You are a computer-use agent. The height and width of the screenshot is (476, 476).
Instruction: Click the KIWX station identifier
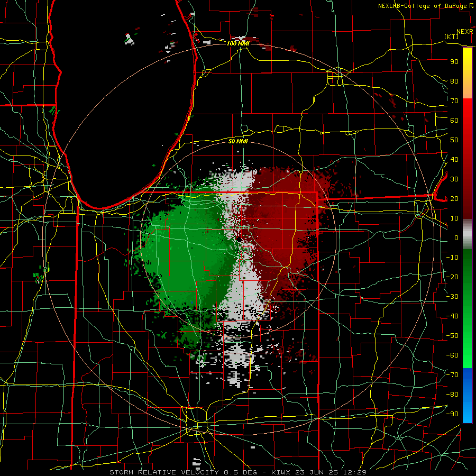[x=281, y=472]
